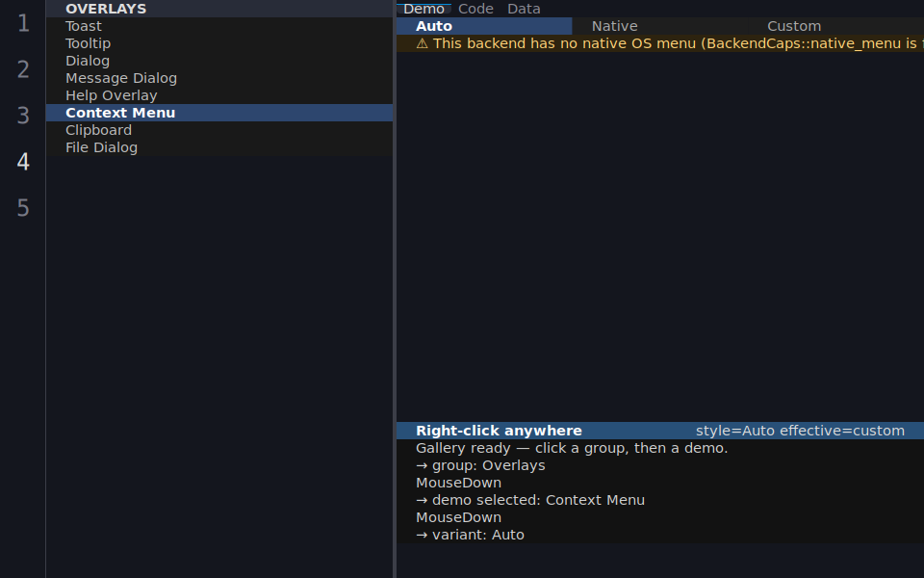Open the File Dialog demo
924x578 pixels.
[x=219, y=147]
